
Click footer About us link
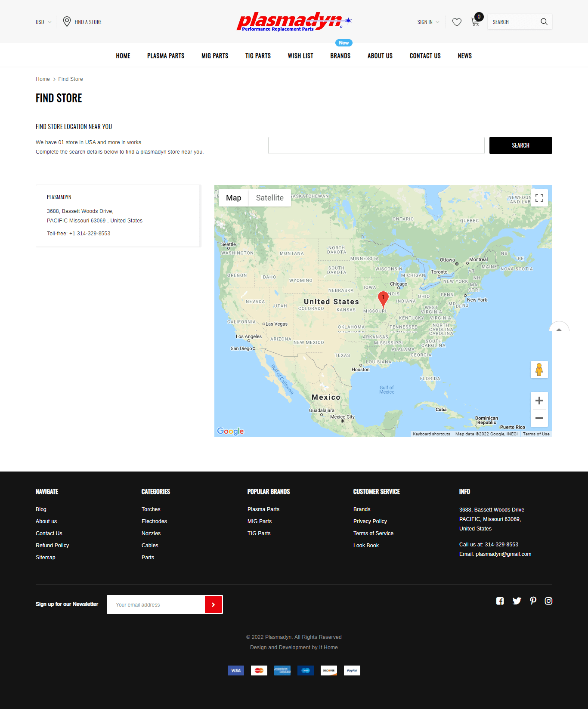46,521
